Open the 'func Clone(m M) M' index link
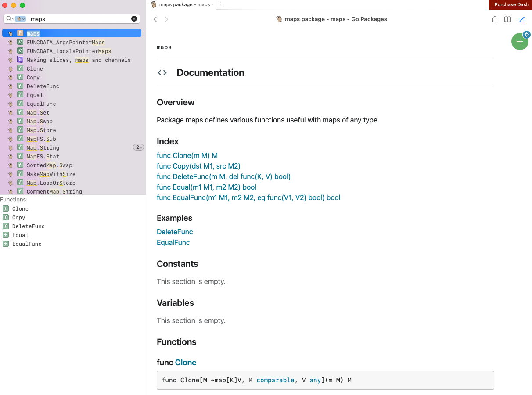 [x=187, y=155]
